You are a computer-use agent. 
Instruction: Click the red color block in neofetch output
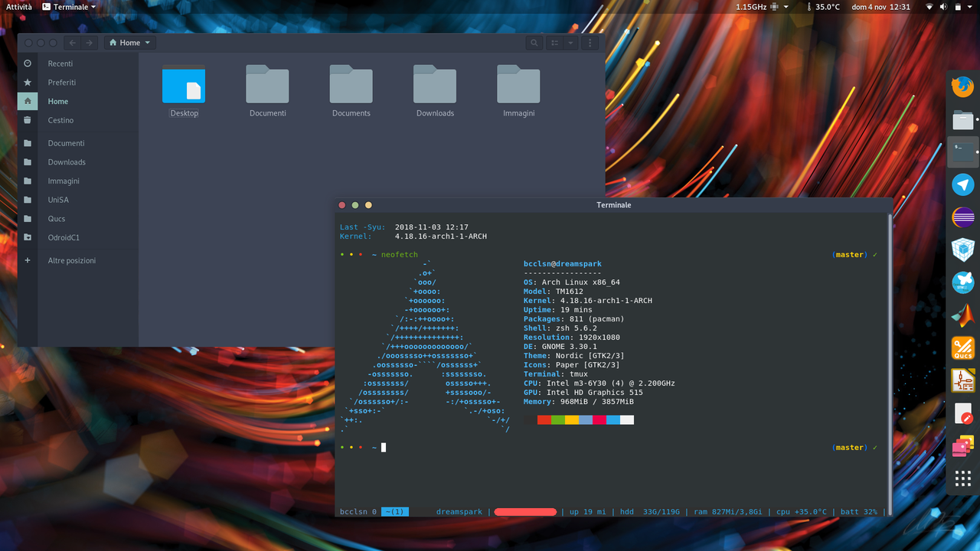pyautogui.click(x=544, y=420)
